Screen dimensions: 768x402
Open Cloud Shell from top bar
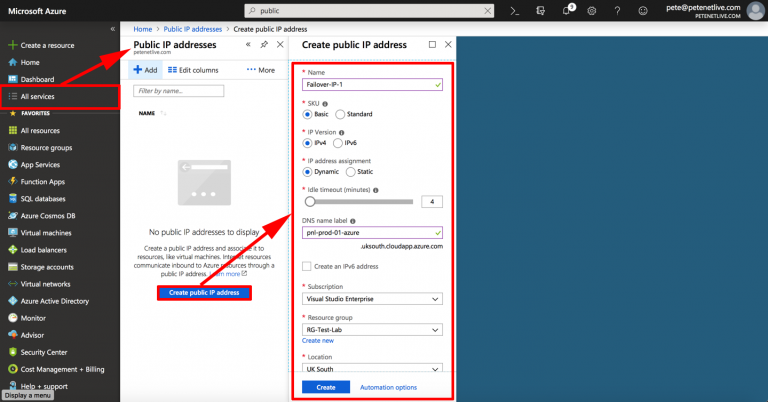514,11
